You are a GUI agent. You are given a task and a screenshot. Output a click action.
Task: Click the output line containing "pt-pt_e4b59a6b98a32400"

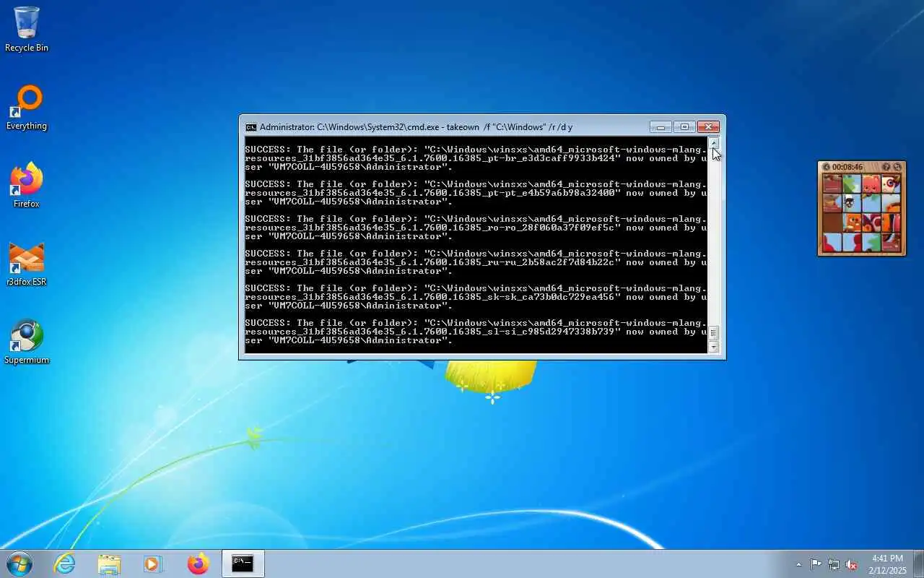tap(476, 193)
